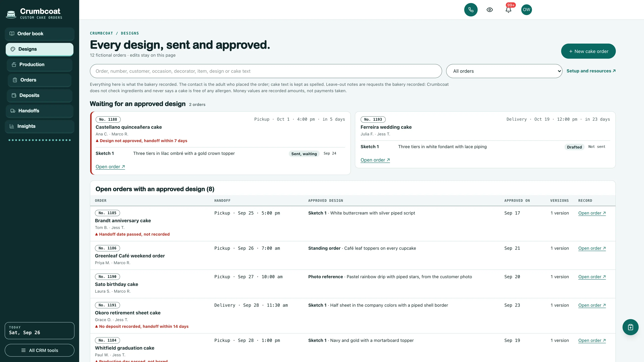Click the Versions column header
Image resolution: width=644 pixels, height=362 pixels.
559,201
